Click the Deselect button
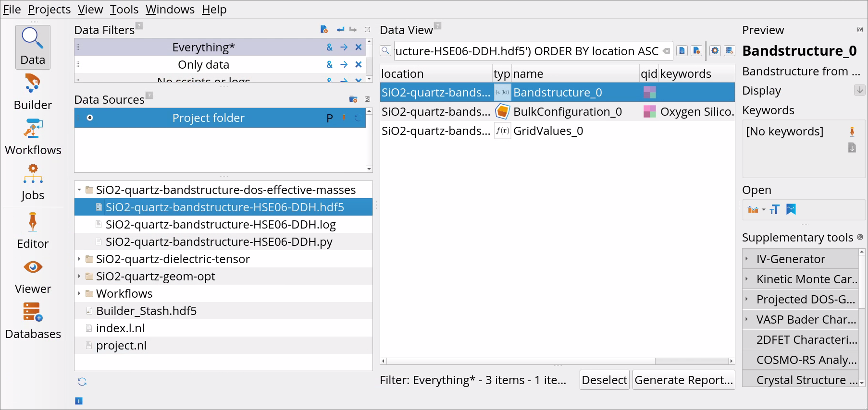The image size is (868, 410). click(604, 380)
